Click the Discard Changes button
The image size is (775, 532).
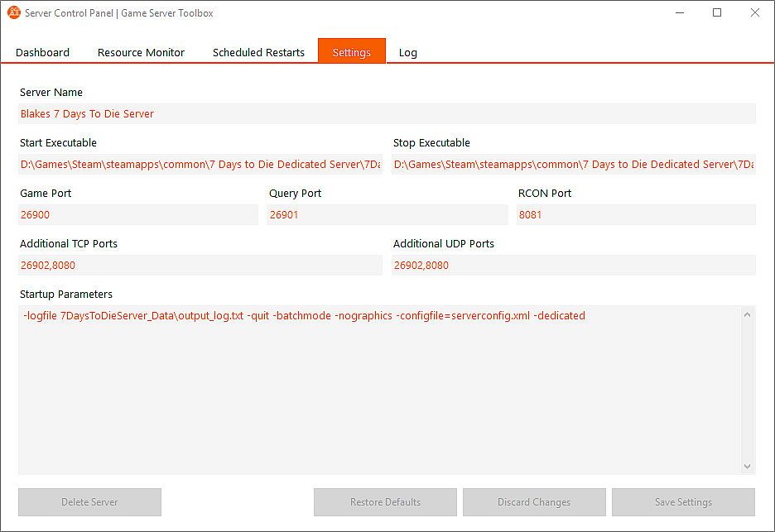[x=534, y=502]
